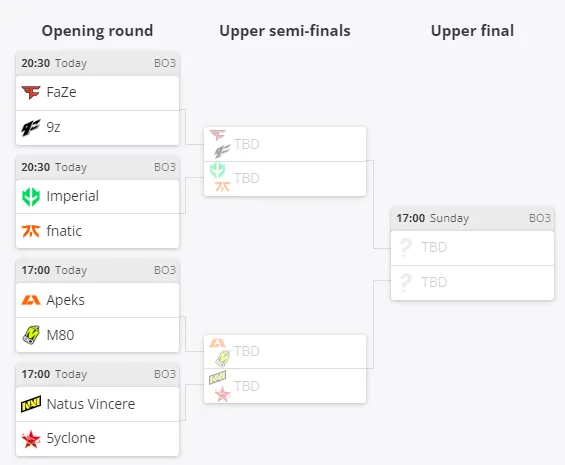
Task: Click the TBD slot with NAVI and Syclone logos
Action: 285,386
